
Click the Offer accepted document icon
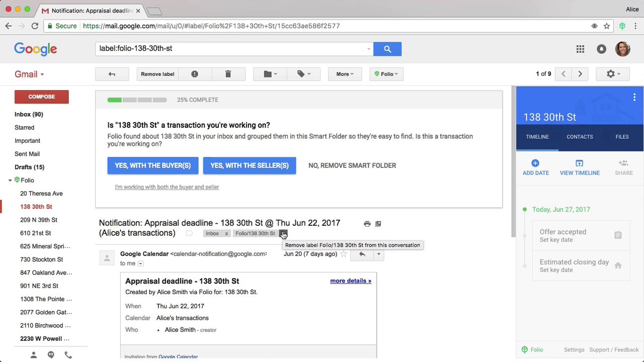coord(618,235)
